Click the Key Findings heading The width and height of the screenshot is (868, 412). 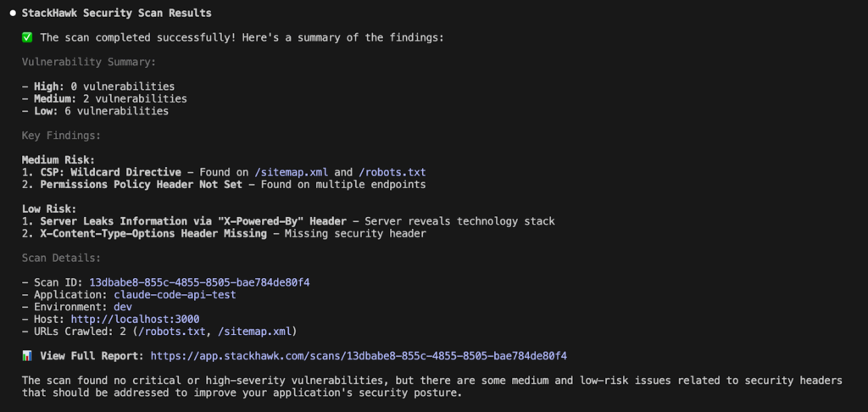61,135
